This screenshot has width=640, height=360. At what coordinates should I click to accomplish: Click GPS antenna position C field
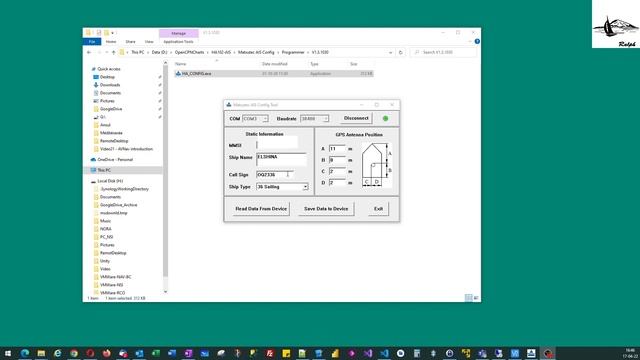pyautogui.click(x=337, y=171)
